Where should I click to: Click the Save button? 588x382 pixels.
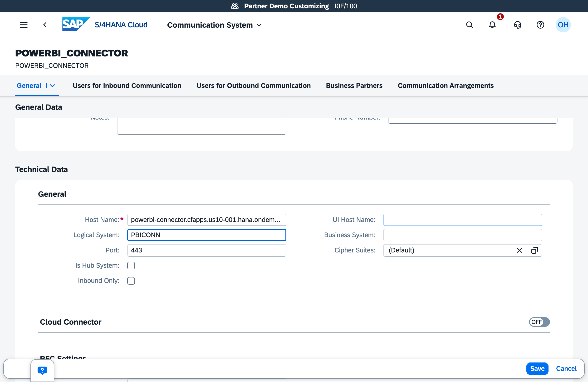537,368
